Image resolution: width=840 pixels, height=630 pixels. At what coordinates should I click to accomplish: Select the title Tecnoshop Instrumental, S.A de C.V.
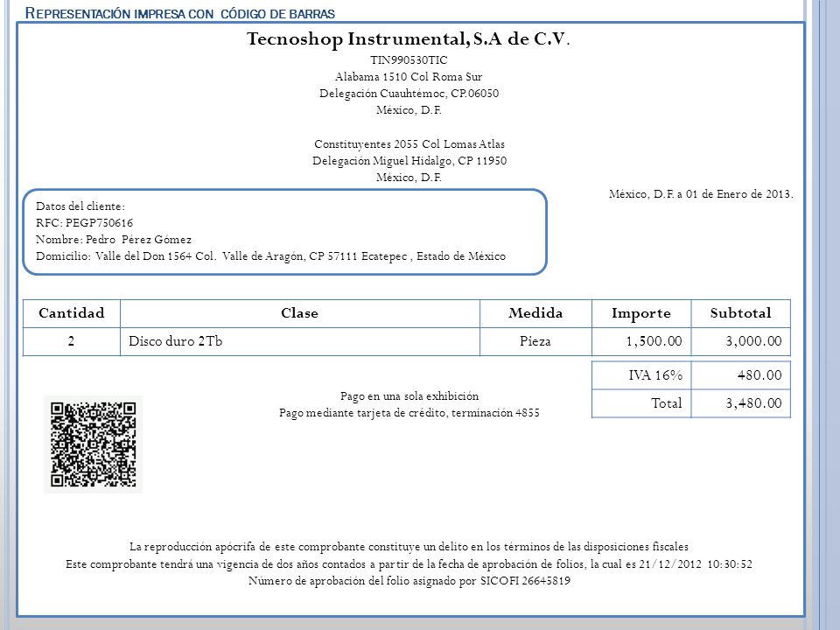click(409, 39)
